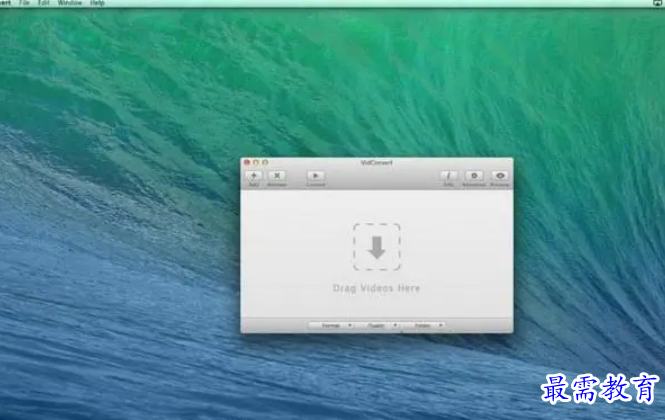Viewport: 665px width, 420px height.
Task: Start conversion with the Convert play button
Action: pos(316,176)
